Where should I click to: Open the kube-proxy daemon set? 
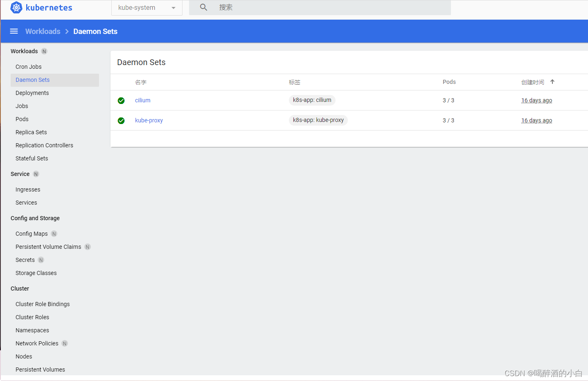(x=149, y=120)
